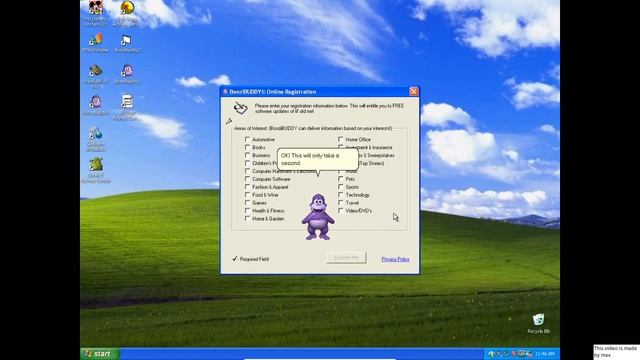
Task: Check the Automotive interest box
Action: click(247, 139)
